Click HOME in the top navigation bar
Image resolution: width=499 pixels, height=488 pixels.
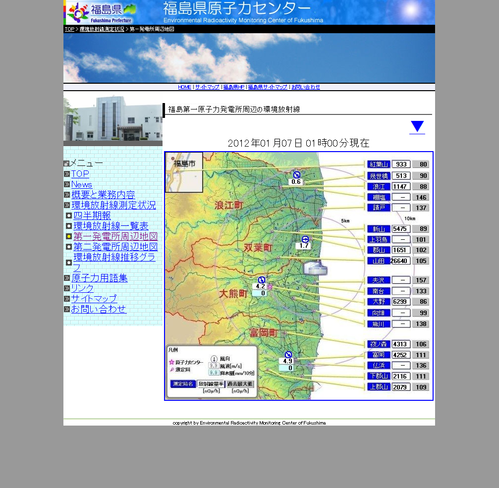tap(184, 87)
